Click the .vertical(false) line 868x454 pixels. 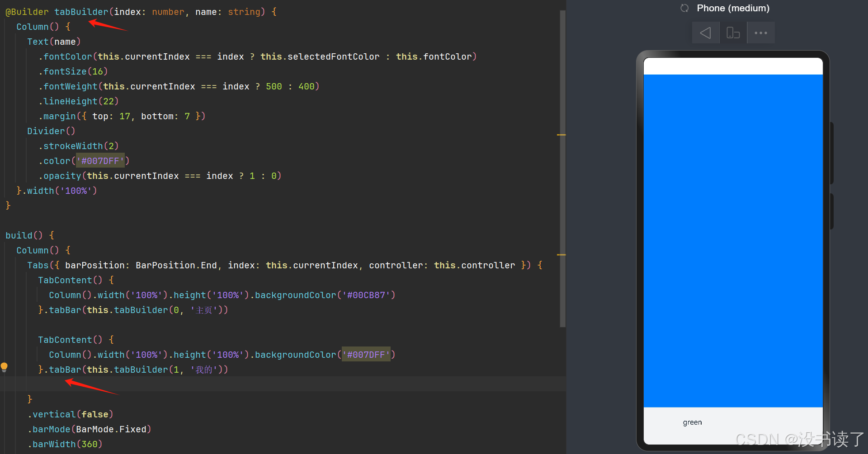(x=71, y=414)
